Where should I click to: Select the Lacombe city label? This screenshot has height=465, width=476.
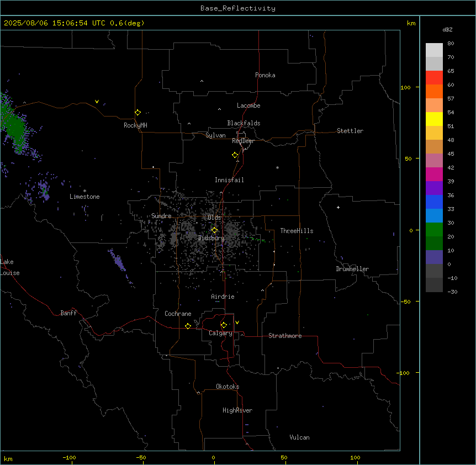coord(248,105)
